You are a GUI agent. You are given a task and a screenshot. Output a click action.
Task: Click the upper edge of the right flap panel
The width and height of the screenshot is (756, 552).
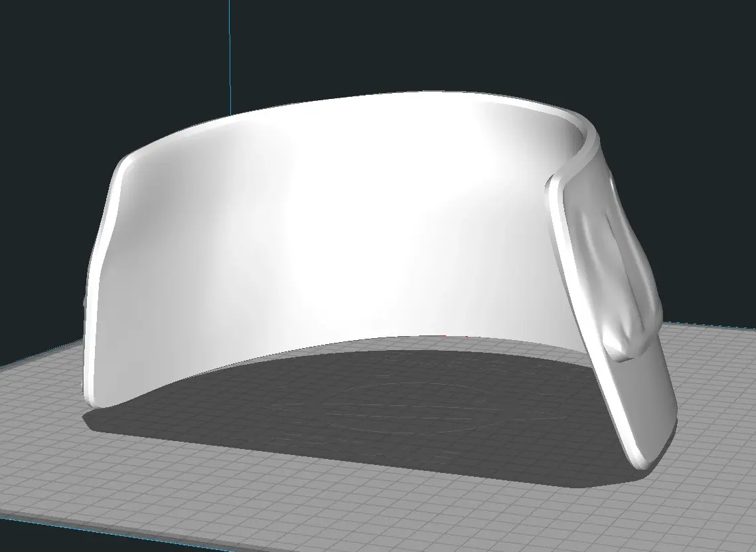point(577,171)
